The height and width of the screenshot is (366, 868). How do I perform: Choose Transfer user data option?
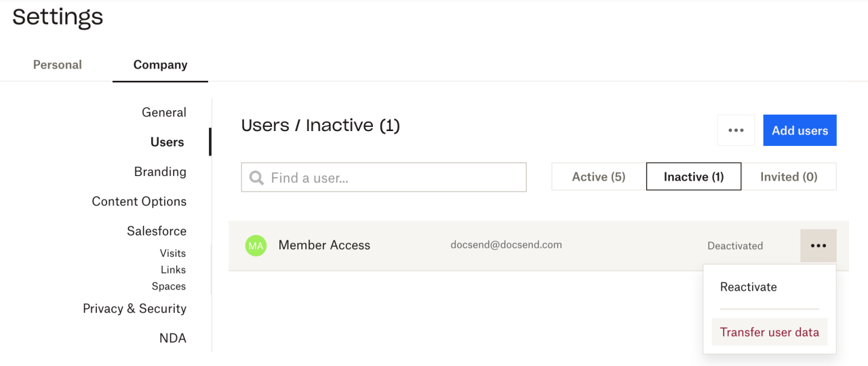click(769, 332)
